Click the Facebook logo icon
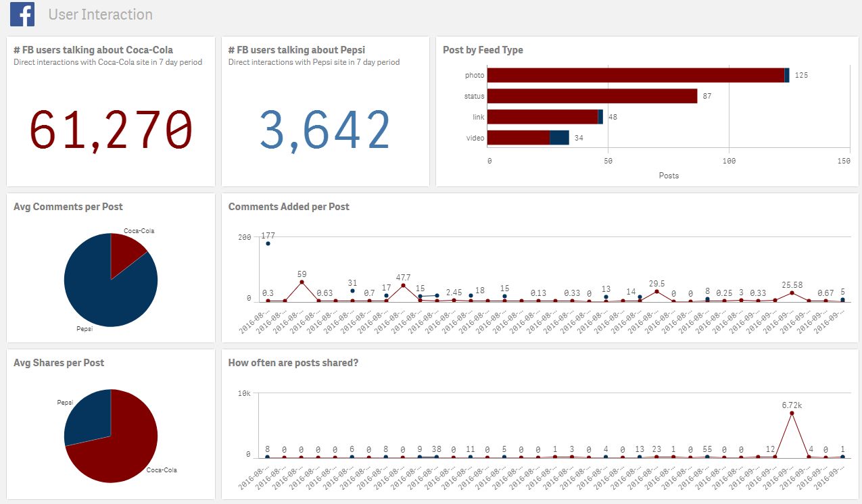 pyautogui.click(x=22, y=14)
